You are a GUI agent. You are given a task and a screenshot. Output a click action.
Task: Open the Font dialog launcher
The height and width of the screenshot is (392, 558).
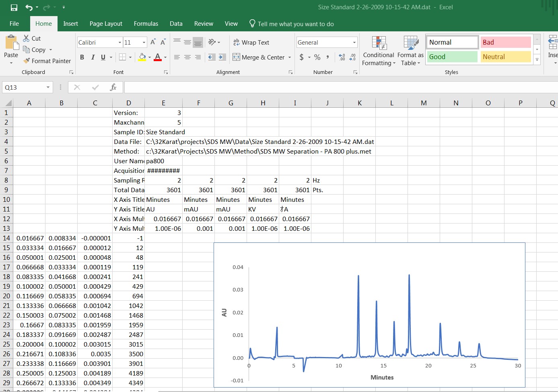(x=166, y=72)
